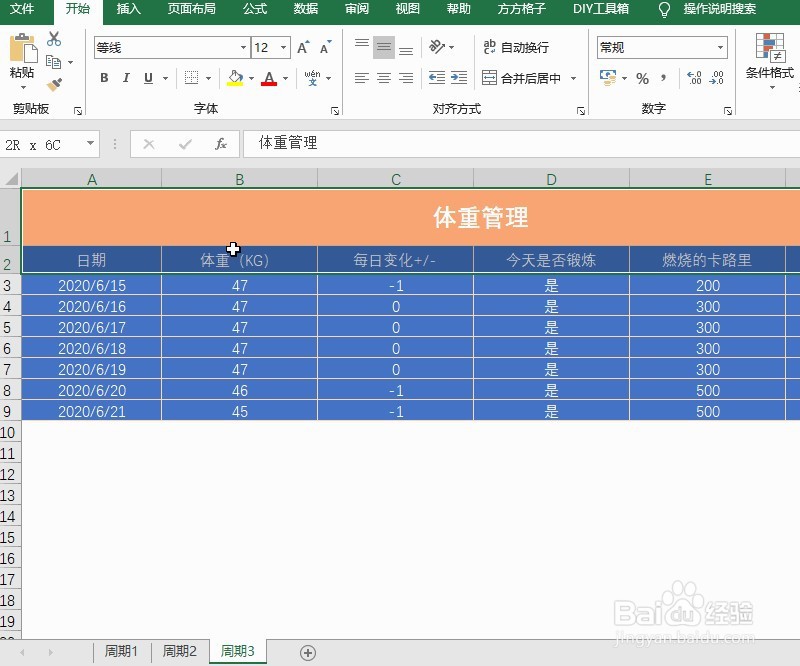Open the Font Color red swatch menu
The height and width of the screenshot is (666, 800).
pyautogui.click(x=285, y=78)
